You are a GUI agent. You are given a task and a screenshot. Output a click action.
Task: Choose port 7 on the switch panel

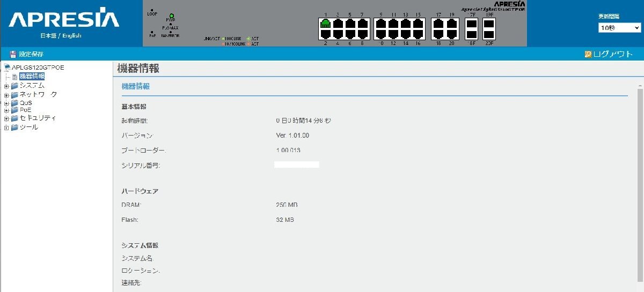(362, 24)
